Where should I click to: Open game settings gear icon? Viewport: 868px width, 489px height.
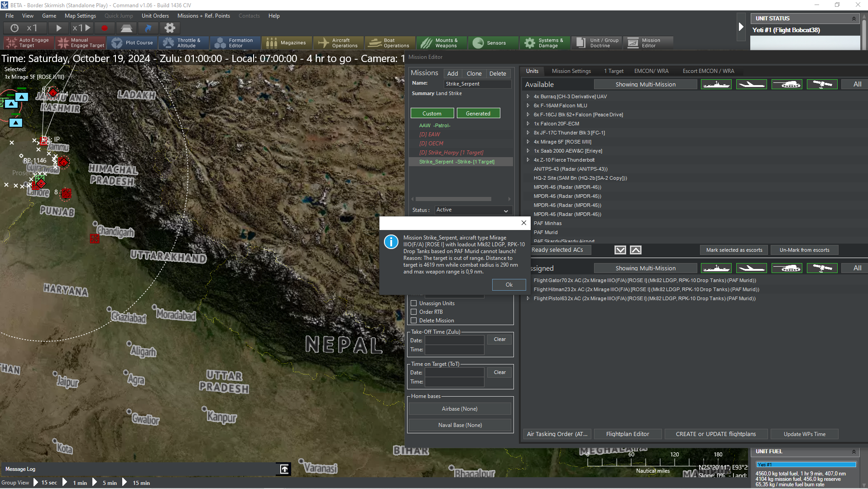pos(170,28)
